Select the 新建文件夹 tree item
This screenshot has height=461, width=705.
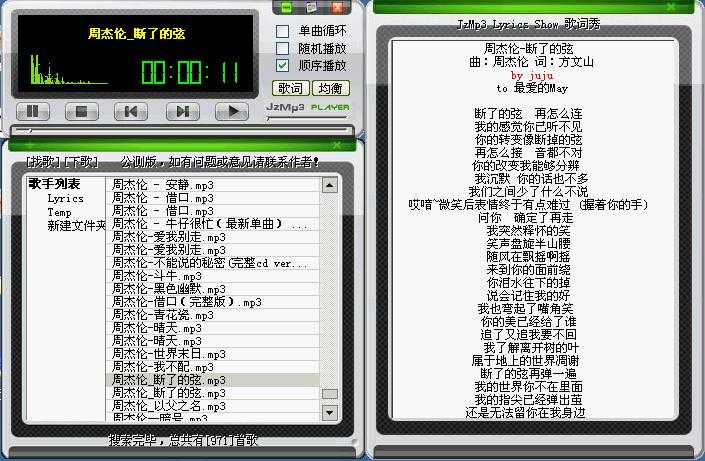tap(76, 225)
